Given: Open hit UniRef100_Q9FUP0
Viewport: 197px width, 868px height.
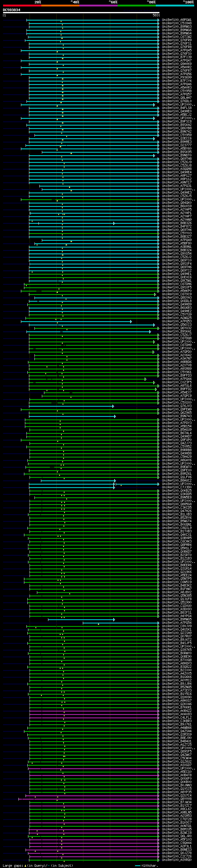Looking at the screenshot, I should (176, 440).
